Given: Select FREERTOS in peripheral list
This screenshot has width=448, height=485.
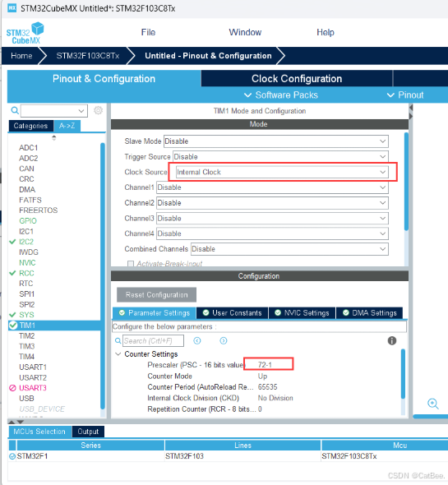Looking at the screenshot, I should pyautogui.click(x=39, y=210).
